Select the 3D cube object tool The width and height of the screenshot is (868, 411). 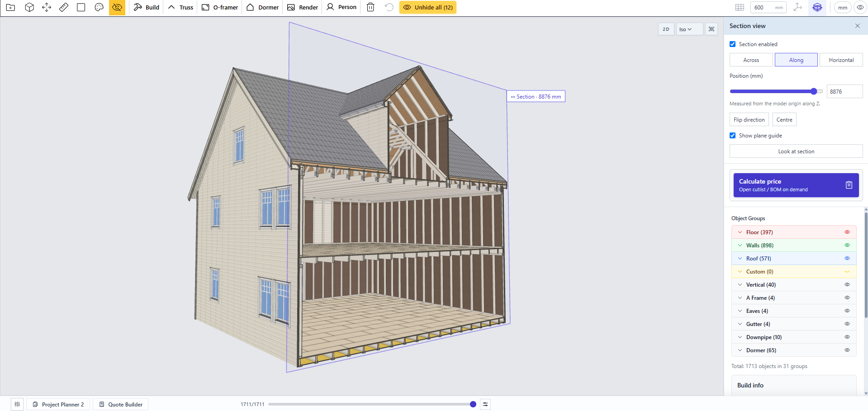(x=29, y=7)
